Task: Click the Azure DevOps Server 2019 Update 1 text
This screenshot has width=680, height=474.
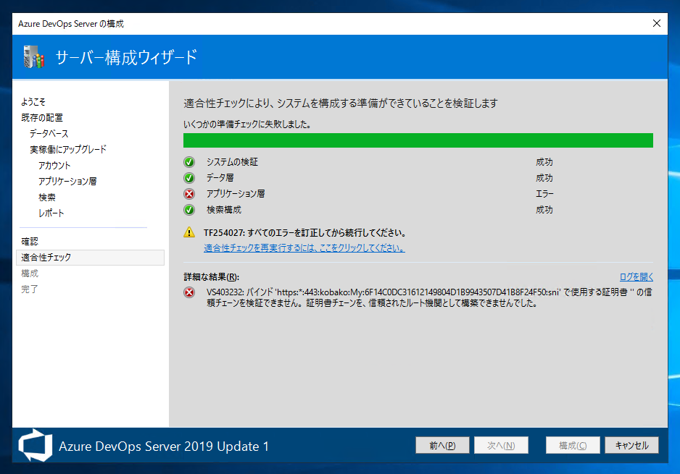Action: (x=163, y=446)
